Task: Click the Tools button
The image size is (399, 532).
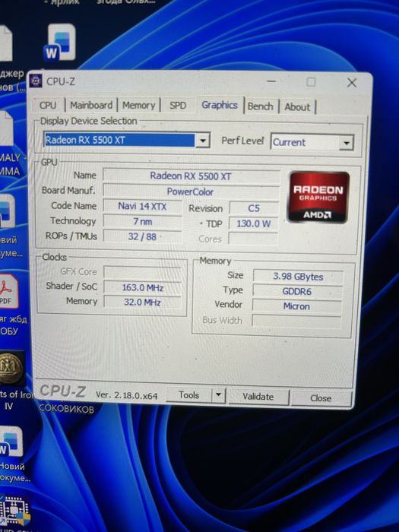Action: pos(188,395)
